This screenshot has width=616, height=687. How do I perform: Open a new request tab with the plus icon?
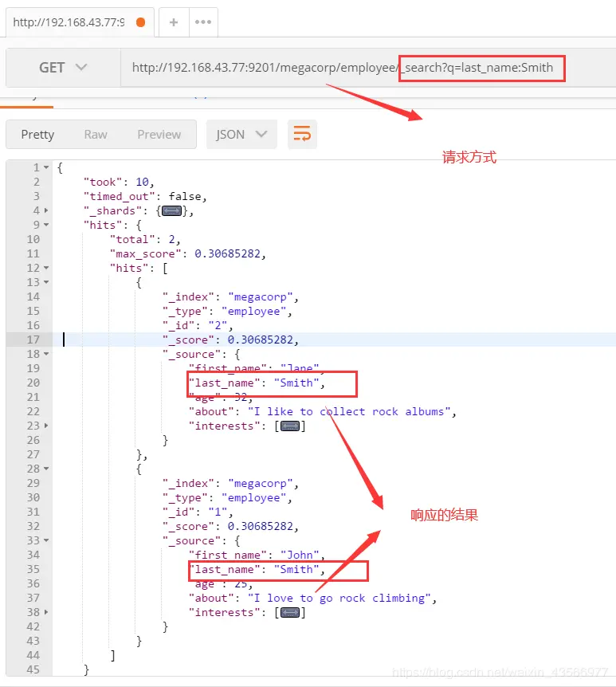174,22
